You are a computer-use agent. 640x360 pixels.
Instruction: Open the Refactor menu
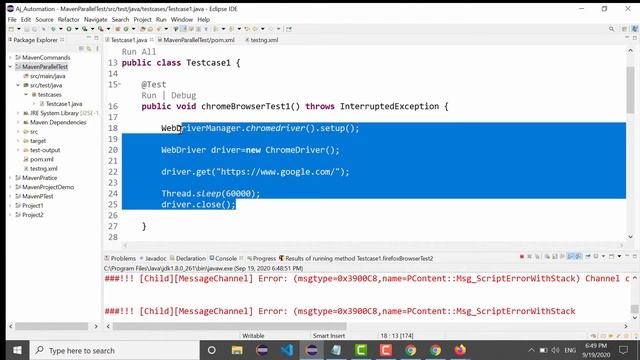69,19
